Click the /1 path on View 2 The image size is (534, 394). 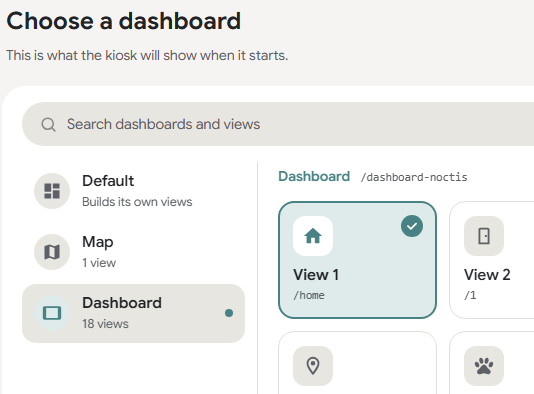coord(470,295)
